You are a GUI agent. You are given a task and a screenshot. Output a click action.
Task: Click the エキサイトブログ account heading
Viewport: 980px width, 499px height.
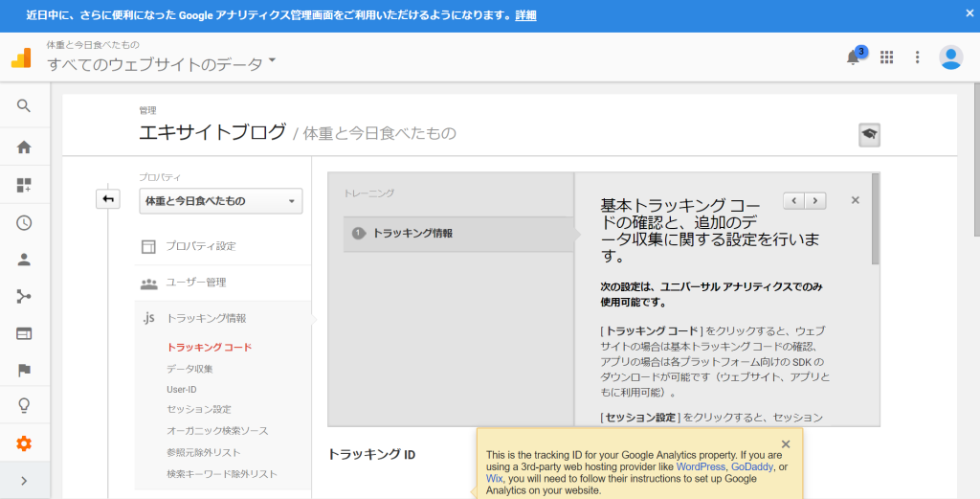coord(212,132)
